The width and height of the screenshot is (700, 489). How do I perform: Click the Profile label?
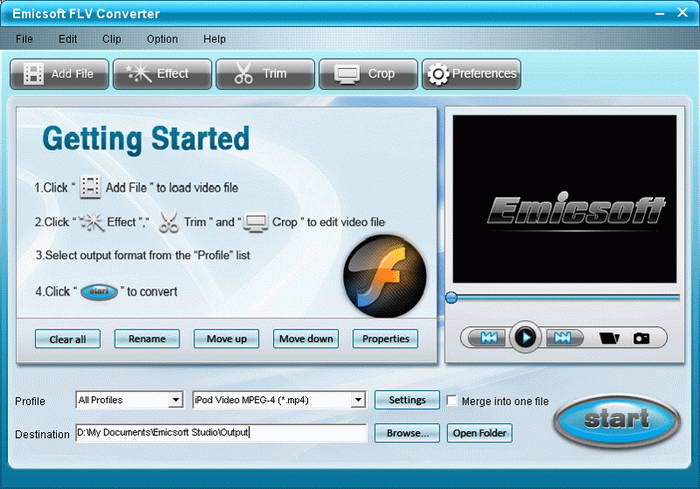tap(30, 401)
